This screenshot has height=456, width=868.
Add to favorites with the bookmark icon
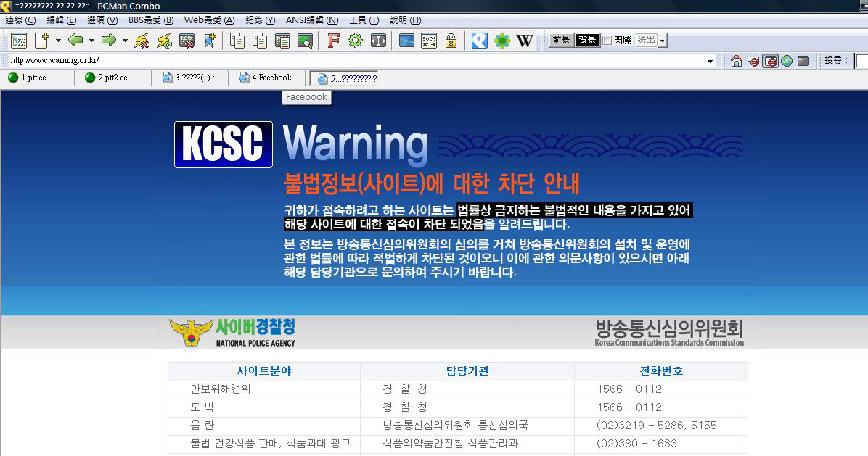(x=210, y=41)
